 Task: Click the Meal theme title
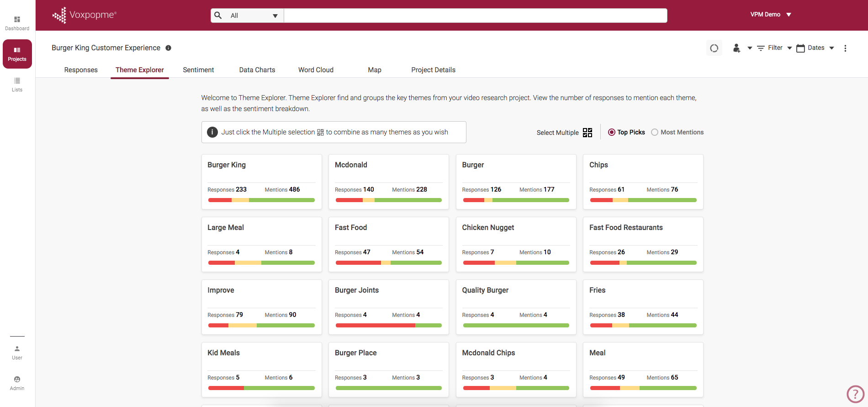coord(597,353)
